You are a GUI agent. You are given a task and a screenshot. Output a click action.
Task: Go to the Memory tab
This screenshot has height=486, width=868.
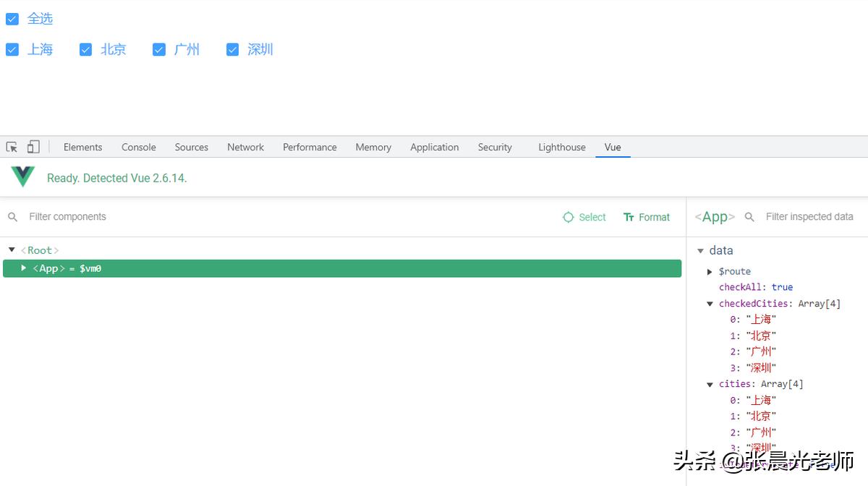click(x=373, y=147)
